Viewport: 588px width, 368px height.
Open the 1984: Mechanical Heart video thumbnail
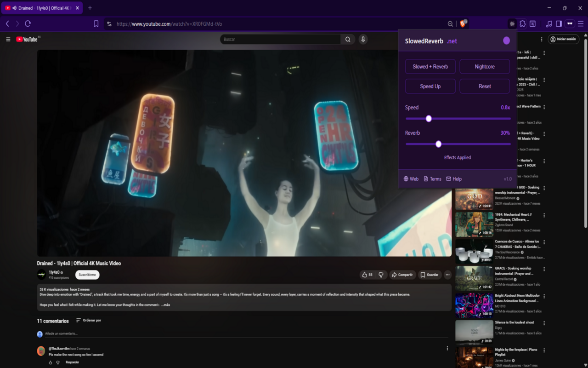coord(474,224)
